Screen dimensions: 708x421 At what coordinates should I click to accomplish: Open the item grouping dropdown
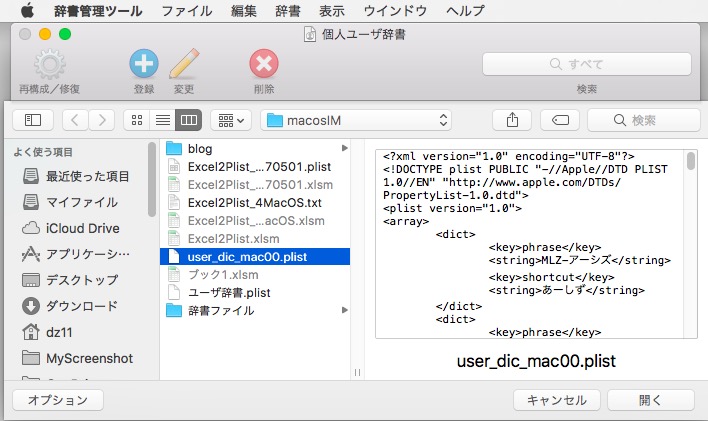(231, 120)
